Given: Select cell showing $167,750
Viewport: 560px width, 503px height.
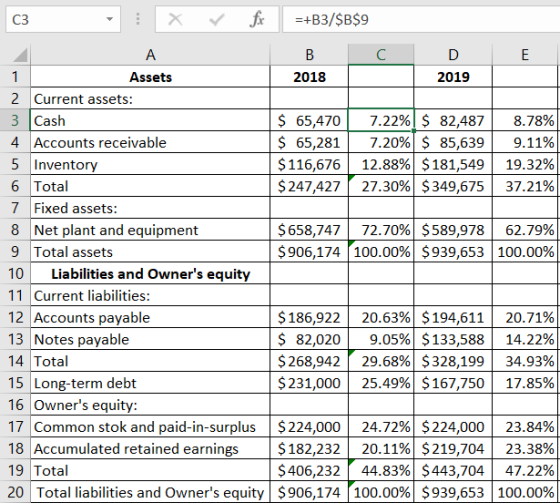Looking at the screenshot, I should click(453, 383).
